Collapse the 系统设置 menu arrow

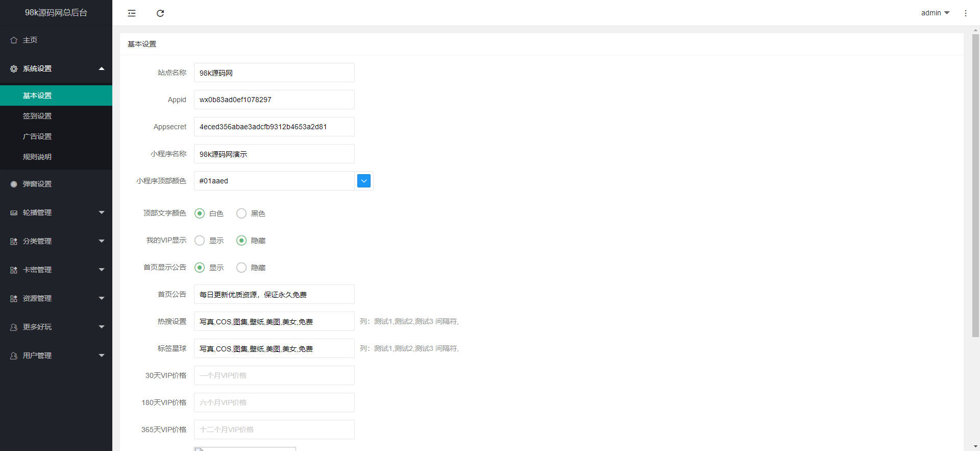[102, 68]
